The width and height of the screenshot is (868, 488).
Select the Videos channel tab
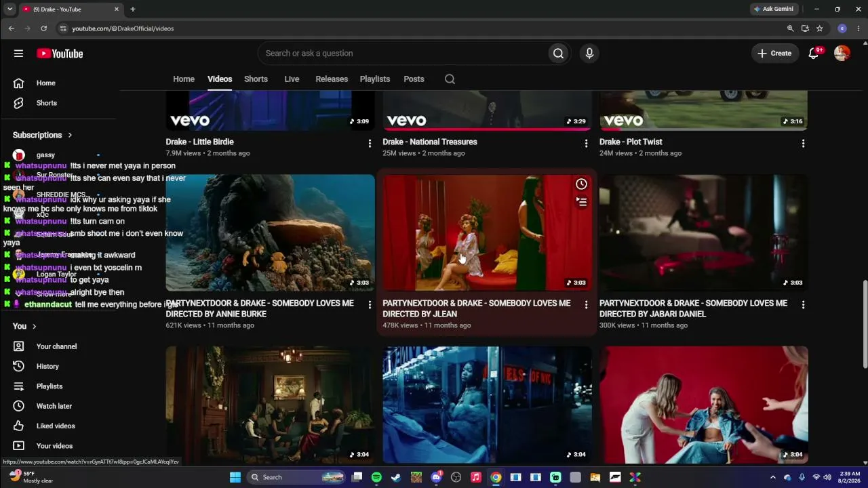pyautogui.click(x=220, y=79)
